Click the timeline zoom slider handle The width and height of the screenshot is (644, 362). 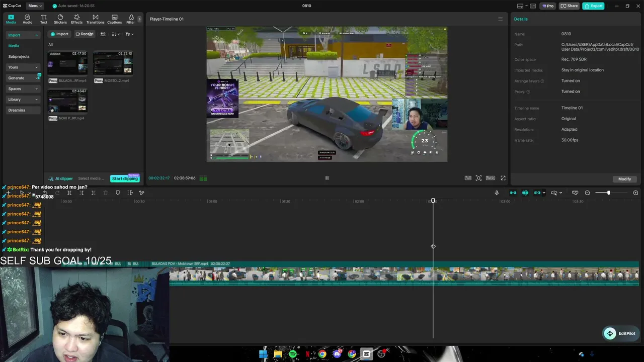pos(608,193)
